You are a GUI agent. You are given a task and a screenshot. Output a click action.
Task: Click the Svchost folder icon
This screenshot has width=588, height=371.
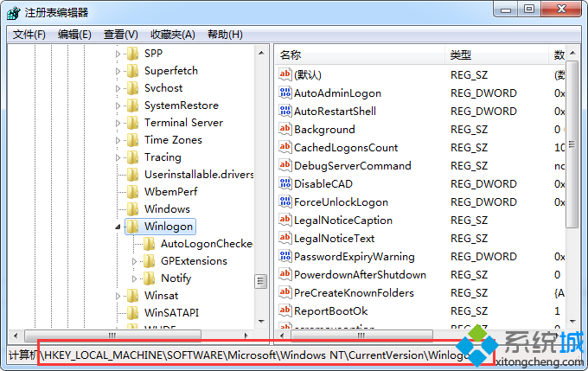coord(133,88)
